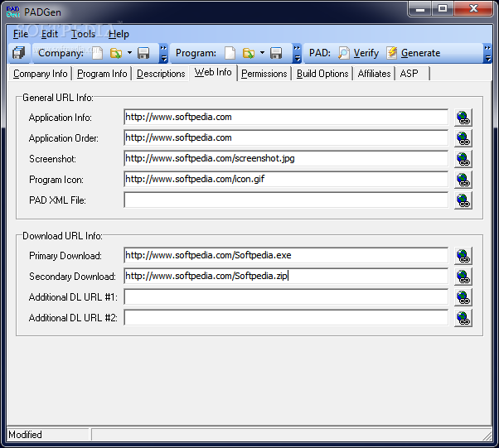This screenshot has height=448, width=499.
Task: Click the PADGen title bar icon
Action: 13,12
